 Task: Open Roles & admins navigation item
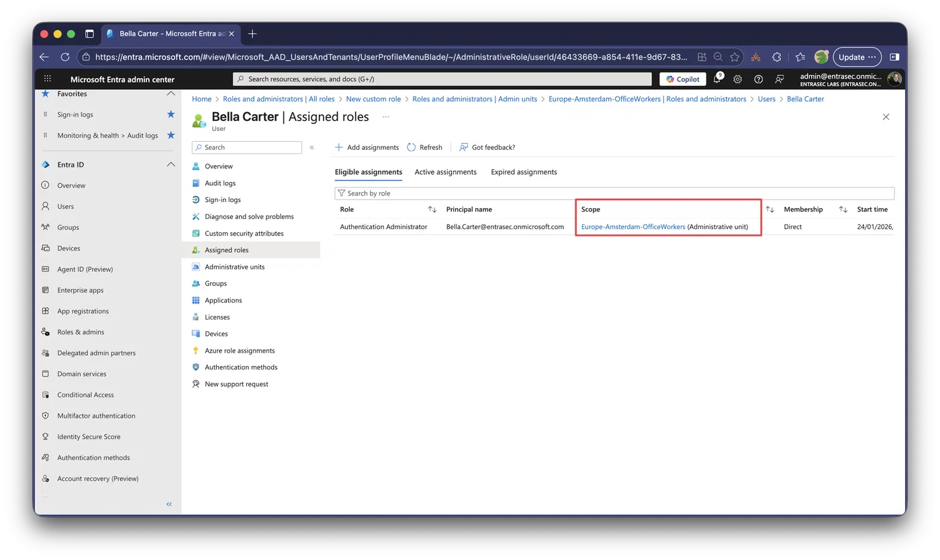pos(81,332)
